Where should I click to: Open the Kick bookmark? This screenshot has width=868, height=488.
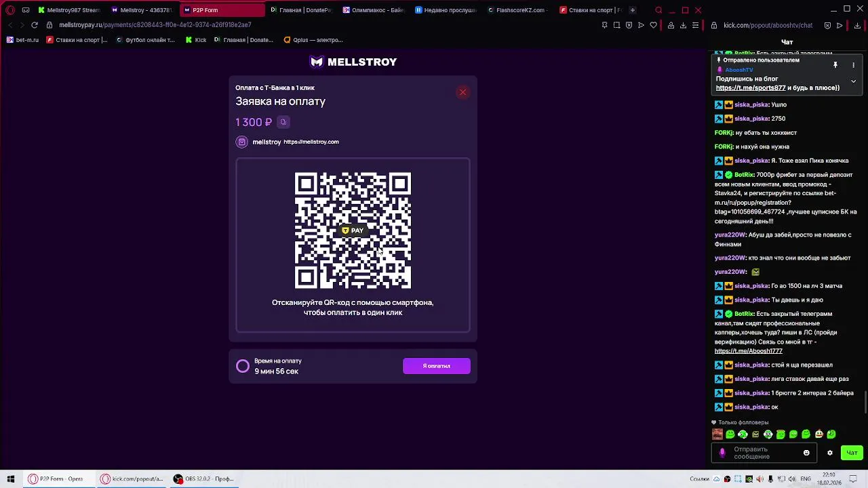196,40
